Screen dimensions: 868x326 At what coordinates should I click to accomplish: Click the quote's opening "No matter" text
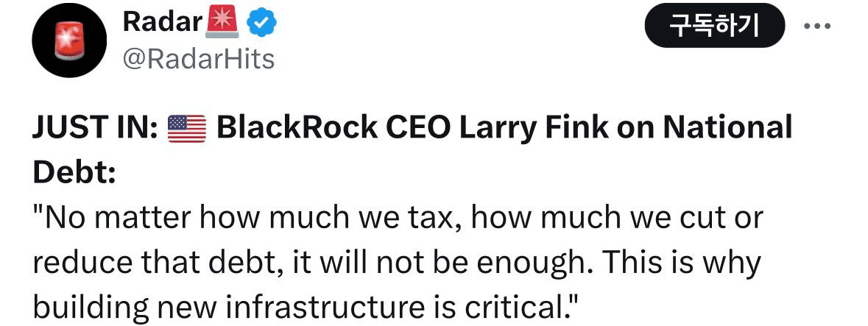pyautogui.click(x=110, y=218)
